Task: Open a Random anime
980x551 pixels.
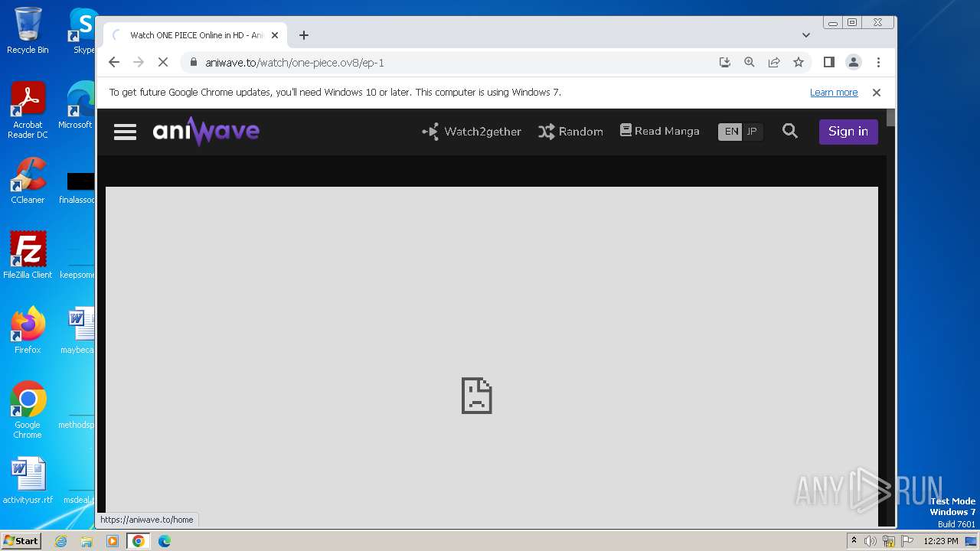Action: (570, 132)
